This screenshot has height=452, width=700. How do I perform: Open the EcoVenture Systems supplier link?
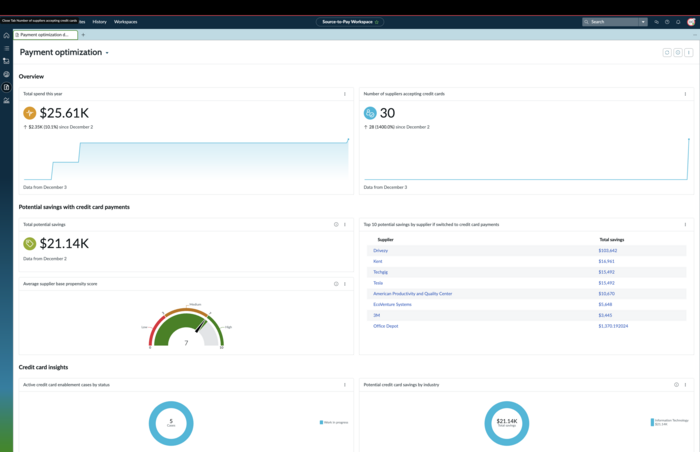pos(392,304)
